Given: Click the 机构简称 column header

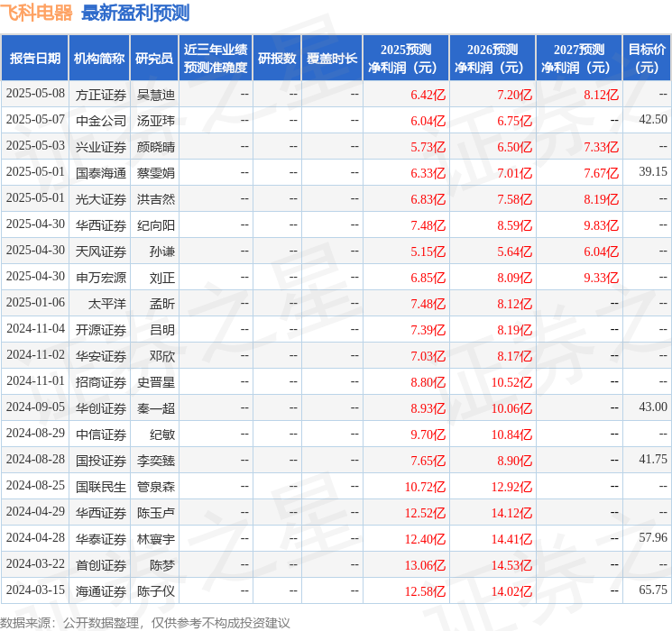Looking at the screenshot, I should tap(99, 59).
